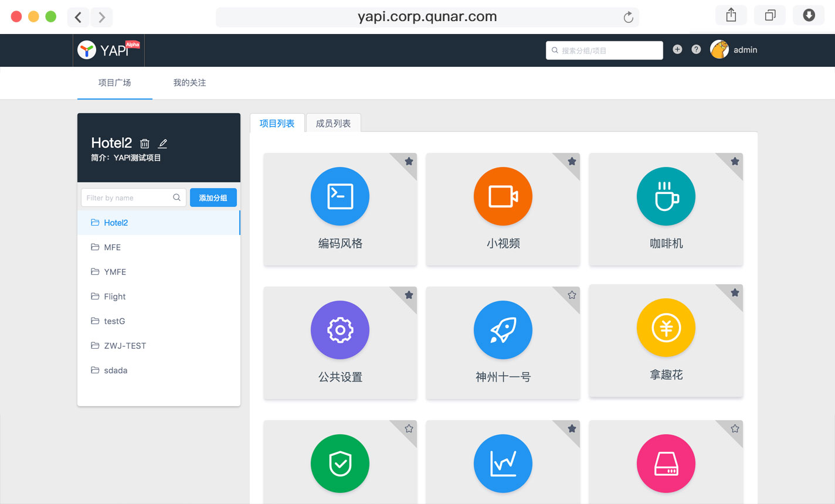Open the 编码风格 terminal project icon

pos(340,196)
